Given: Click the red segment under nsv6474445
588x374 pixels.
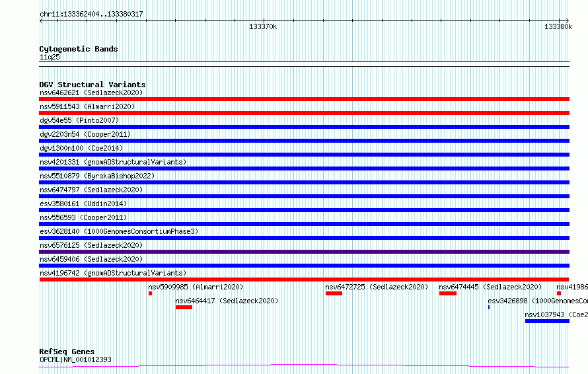Looking at the screenshot, I should [448, 293].
